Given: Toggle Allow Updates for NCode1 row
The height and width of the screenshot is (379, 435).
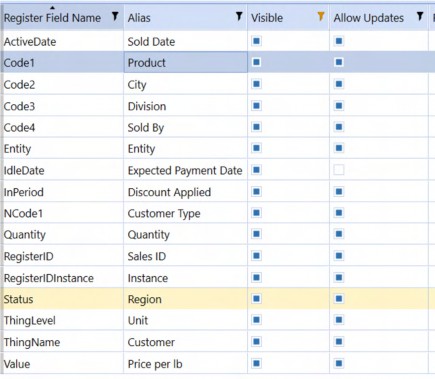Looking at the screenshot, I should [x=339, y=213].
